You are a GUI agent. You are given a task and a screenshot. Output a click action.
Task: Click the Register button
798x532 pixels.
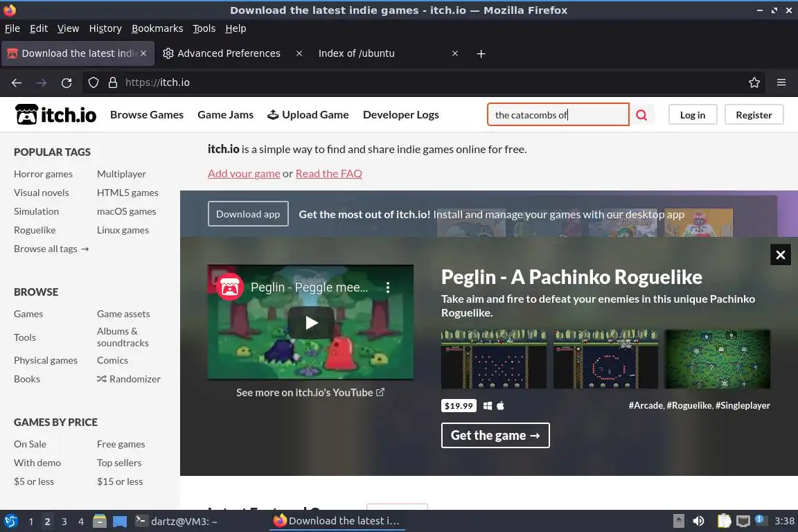(754, 115)
